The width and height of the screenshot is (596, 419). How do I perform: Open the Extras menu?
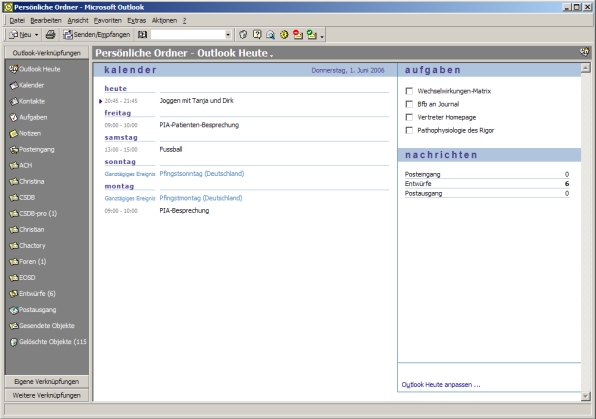(x=136, y=21)
